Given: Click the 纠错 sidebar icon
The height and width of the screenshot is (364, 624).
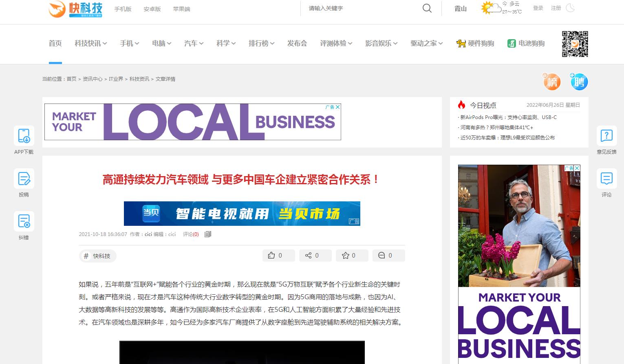Looking at the screenshot, I should [24, 221].
